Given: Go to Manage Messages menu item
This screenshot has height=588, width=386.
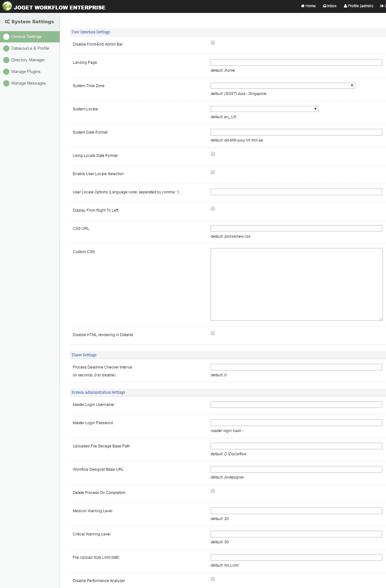Looking at the screenshot, I should coord(28,83).
